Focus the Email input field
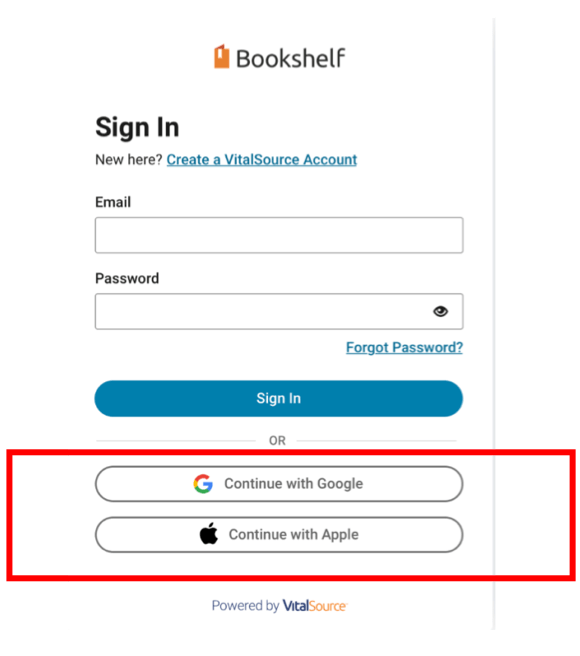The image size is (580, 656). point(279,235)
